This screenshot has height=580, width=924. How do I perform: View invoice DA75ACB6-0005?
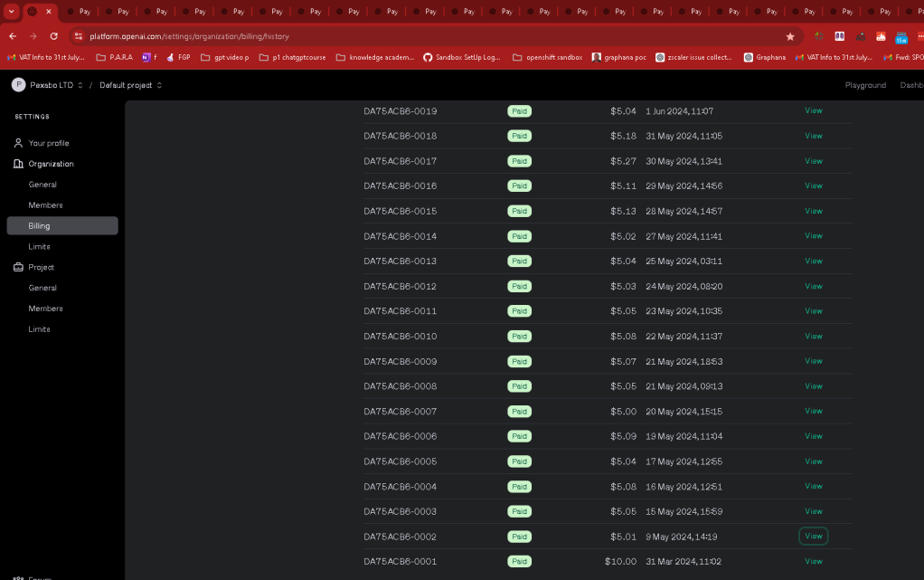tap(813, 461)
